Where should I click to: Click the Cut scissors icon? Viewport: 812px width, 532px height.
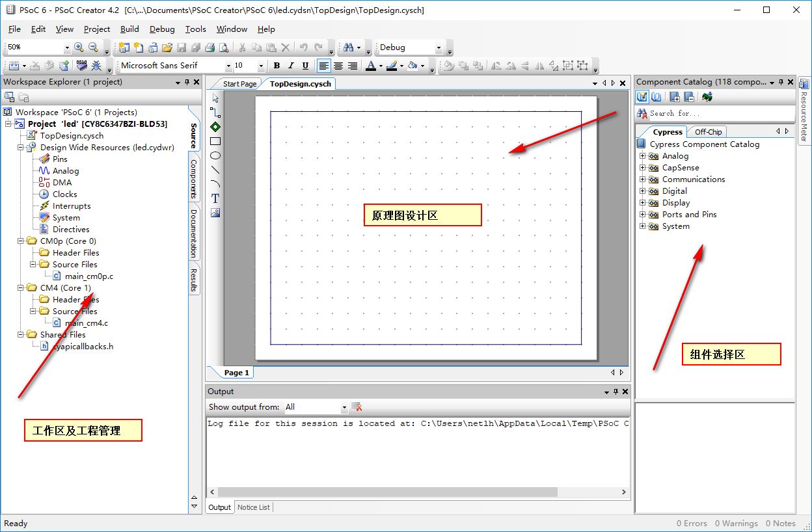[242, 47]
